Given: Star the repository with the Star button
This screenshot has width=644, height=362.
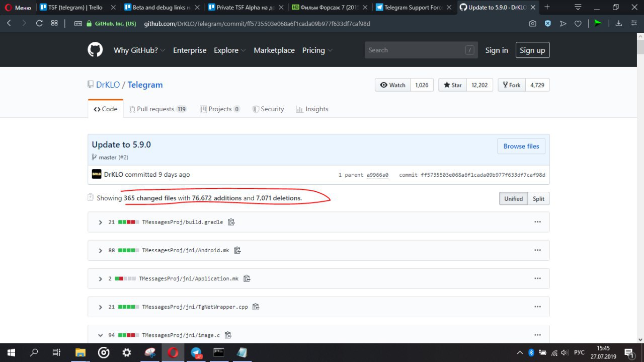Looking at the screenshot, I should click(x=453, y=85).
